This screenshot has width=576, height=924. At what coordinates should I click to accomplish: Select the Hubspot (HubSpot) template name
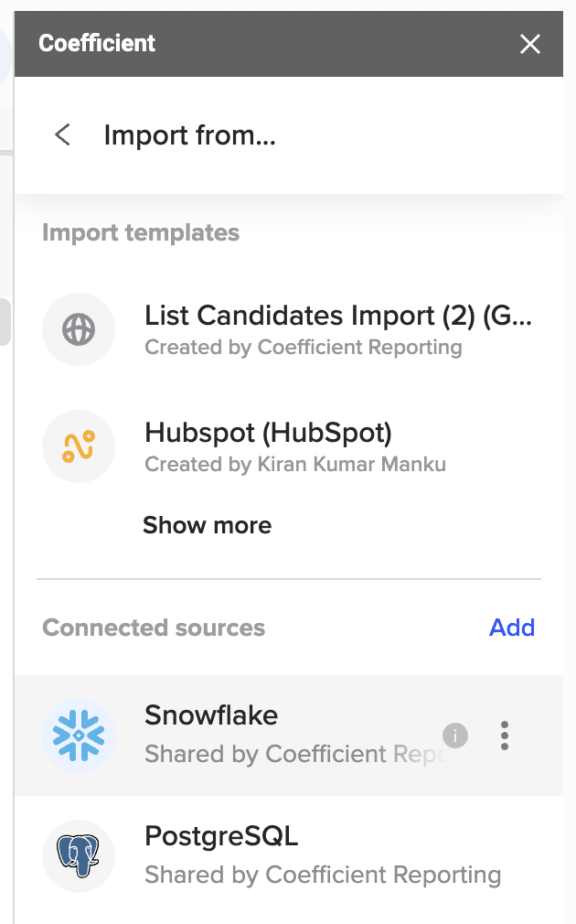click(x=268, y=432)
